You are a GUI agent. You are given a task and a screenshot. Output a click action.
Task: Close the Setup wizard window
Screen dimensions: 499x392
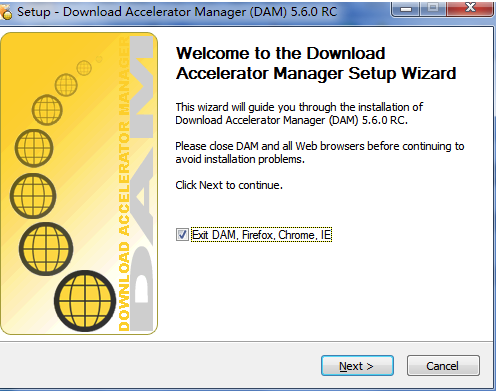470,8
